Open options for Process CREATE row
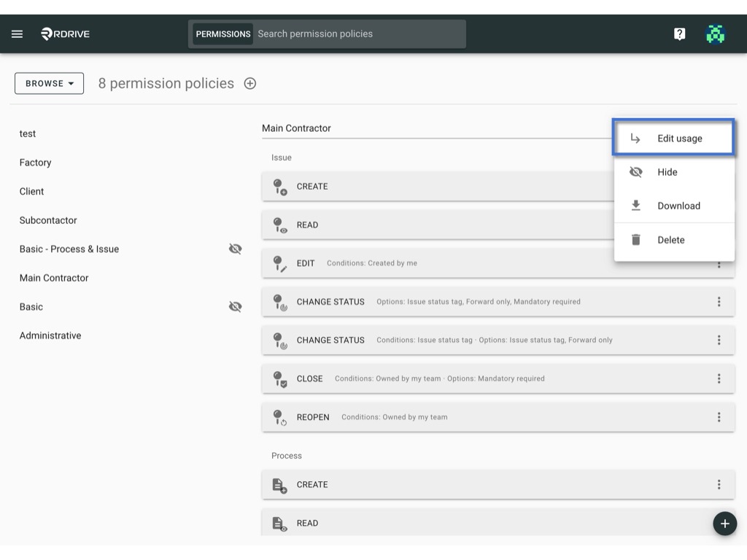Screen dimensions: 747x560 [x=719, y=485]
